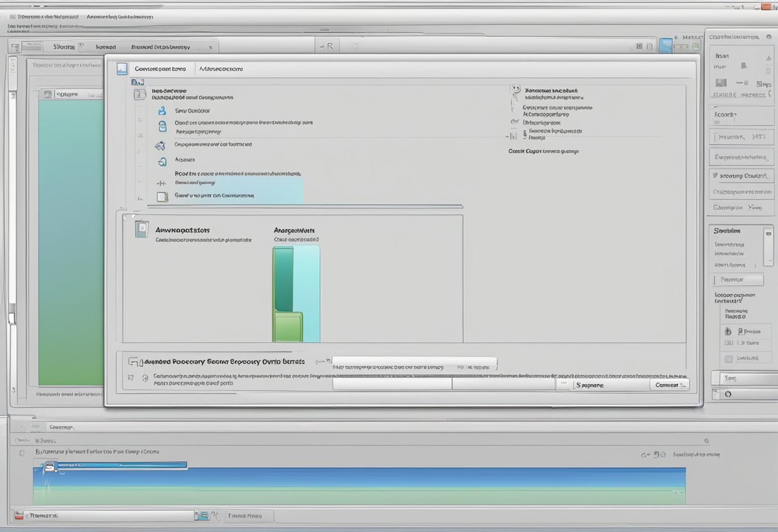Image resolution: width=778 pixels, height=532 pixels.
Task: Click the document icon in the lower dialog section
Action: (x=141, y=229)
